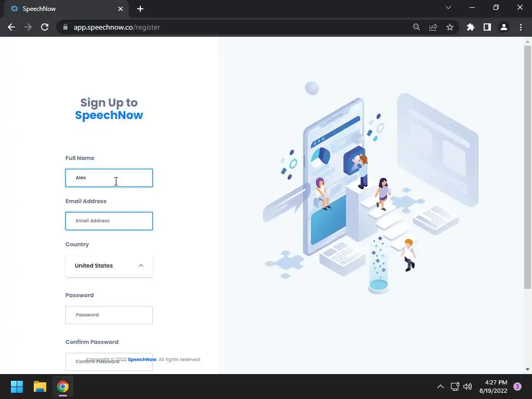Open the notifications badge showing 3

[x=517, y=387]
